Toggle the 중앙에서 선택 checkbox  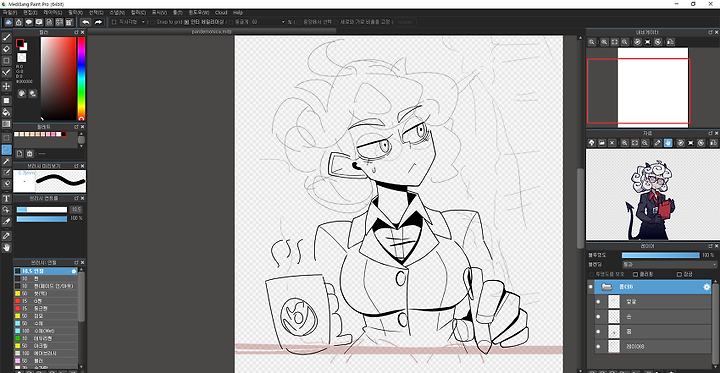299,22
